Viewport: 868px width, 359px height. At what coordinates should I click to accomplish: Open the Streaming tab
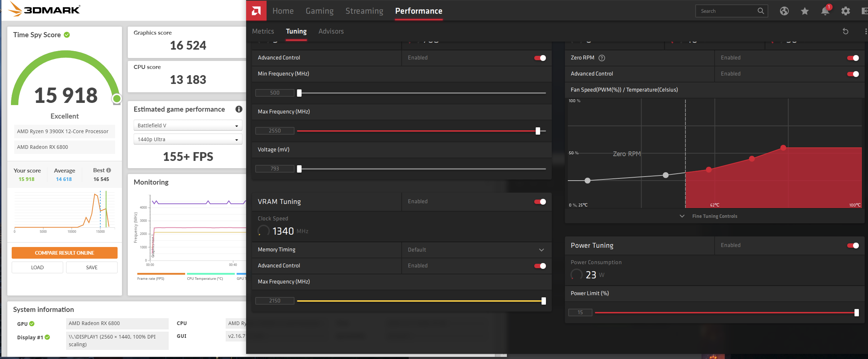tap(364, 11)
